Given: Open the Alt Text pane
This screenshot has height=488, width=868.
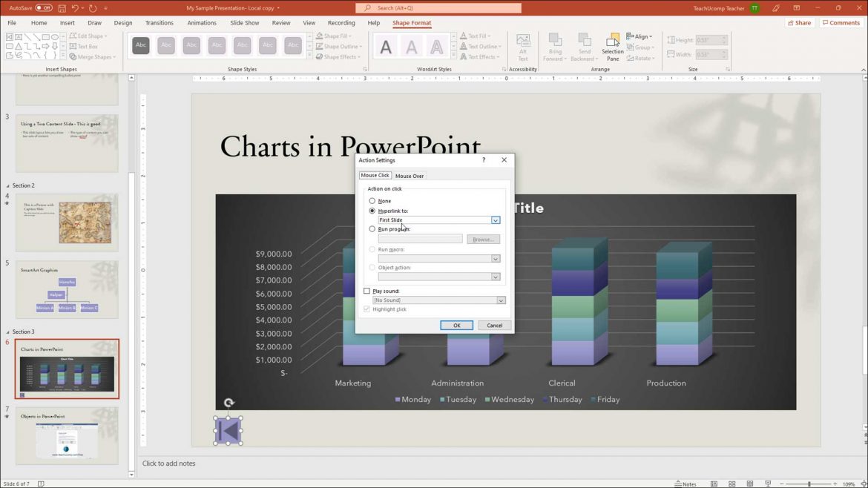Looking at the screenshot, I should [523, 44].
